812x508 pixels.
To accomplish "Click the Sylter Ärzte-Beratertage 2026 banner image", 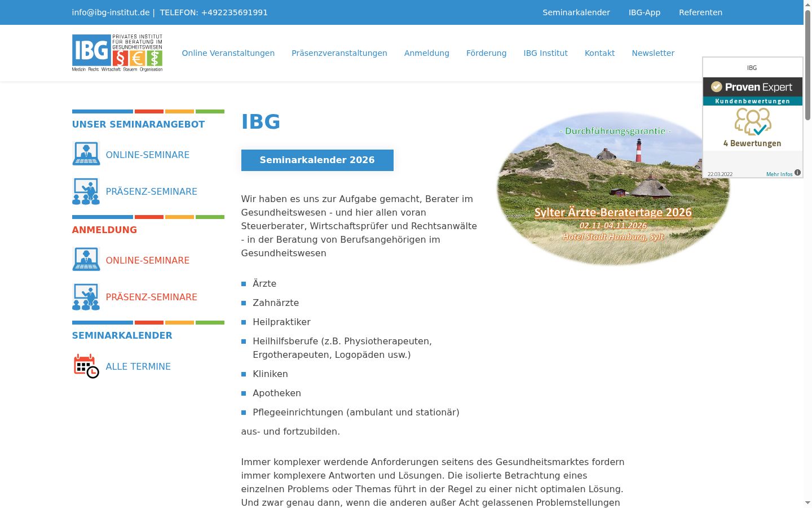I will [x=614, y=188].
